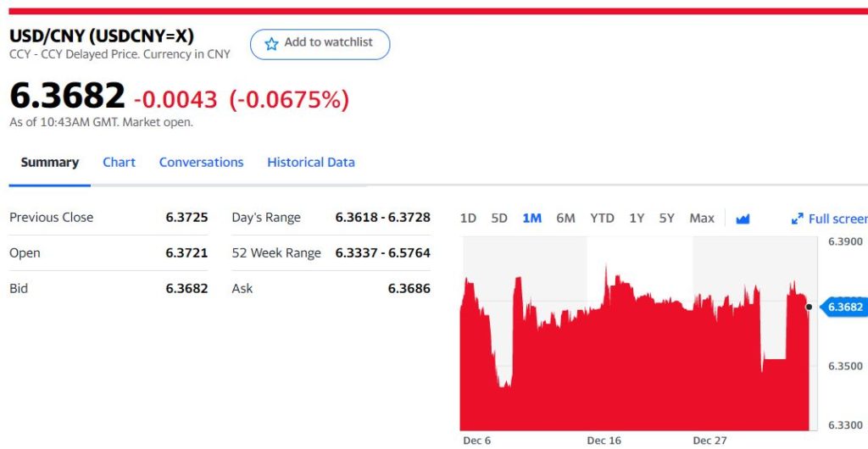Image resolution: width=868 pixels, height=449 pixels.
Task: Choose the 1M chart range
Action: (x=531, y=219)
